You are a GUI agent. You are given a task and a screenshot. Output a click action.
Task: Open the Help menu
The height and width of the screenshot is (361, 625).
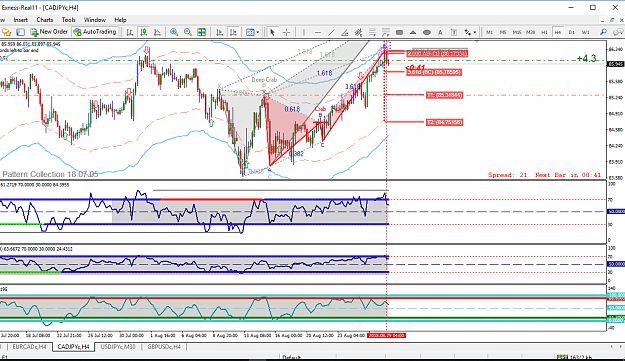[x=120, y=20]
